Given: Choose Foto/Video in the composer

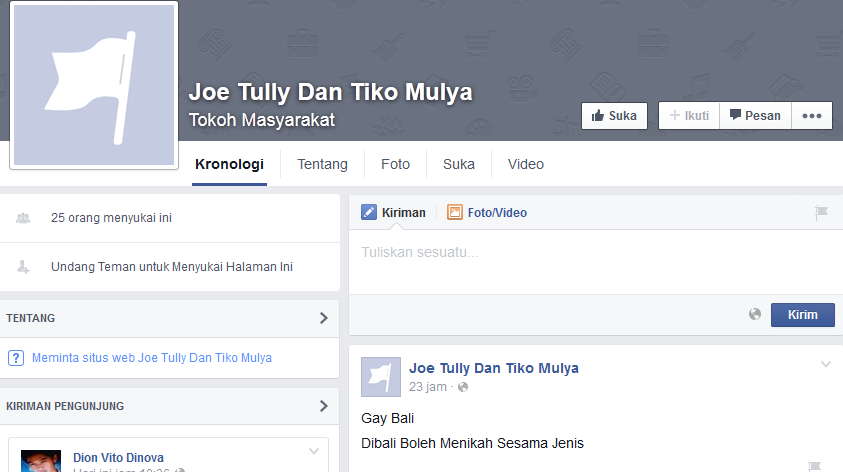Looking at the screenshot, I should tap(497, 213).
